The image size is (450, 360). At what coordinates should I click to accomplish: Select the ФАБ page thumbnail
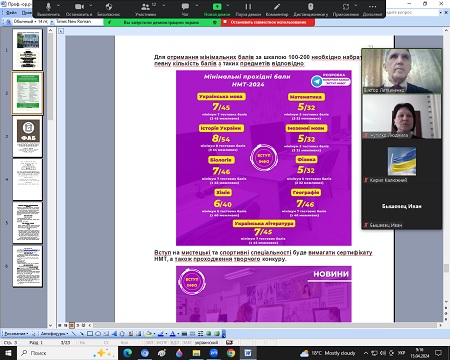click(28, 137)
